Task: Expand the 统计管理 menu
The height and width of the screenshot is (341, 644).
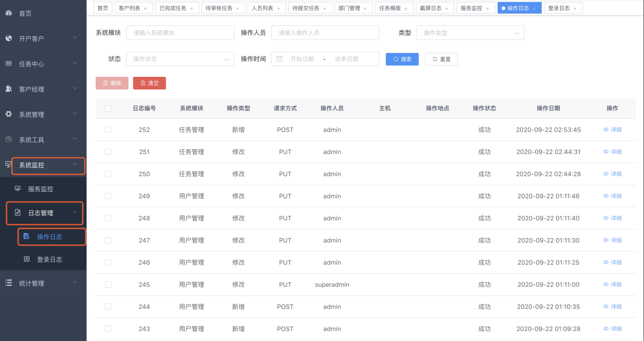Action: click(43, 283)
